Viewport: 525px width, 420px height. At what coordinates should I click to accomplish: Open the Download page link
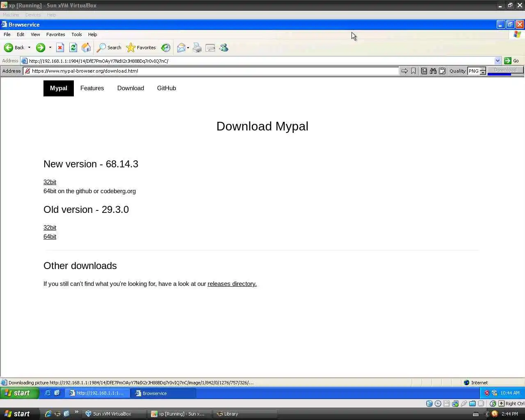130,88
